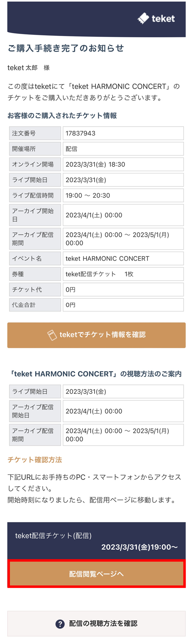Image resolution: width=193 pixels, height=644 pixels.
Task: Click the teket logo in the header
Action: [x=156, y=18]
